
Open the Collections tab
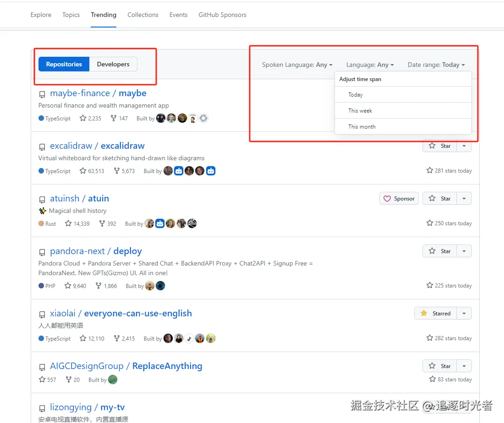coord(142,15)
